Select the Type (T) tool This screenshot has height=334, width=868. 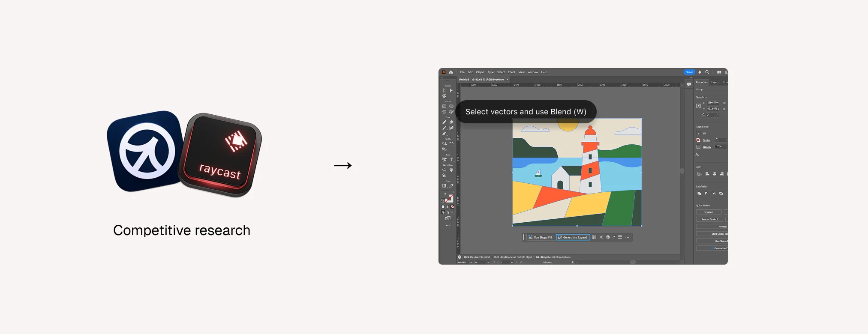451,159
